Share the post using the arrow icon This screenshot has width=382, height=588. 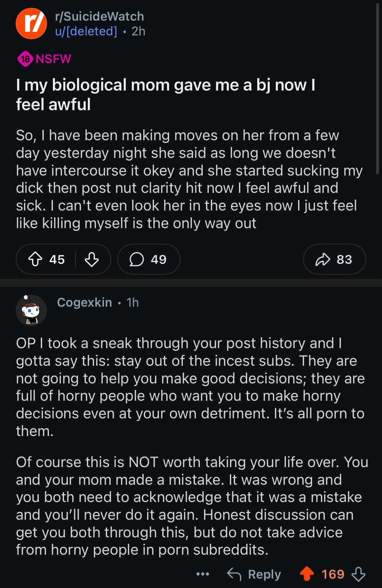pyautogui.click(x=334, y=260)
